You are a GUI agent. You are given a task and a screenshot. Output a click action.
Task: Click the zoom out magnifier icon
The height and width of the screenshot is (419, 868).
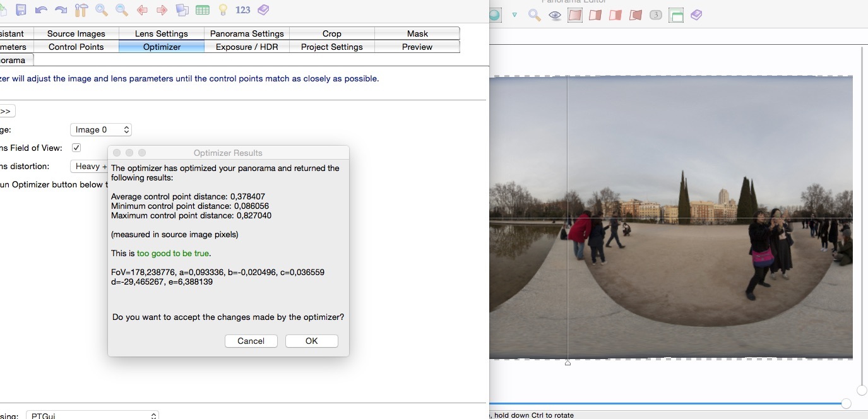pyautogui.click(x=122, y=9)
